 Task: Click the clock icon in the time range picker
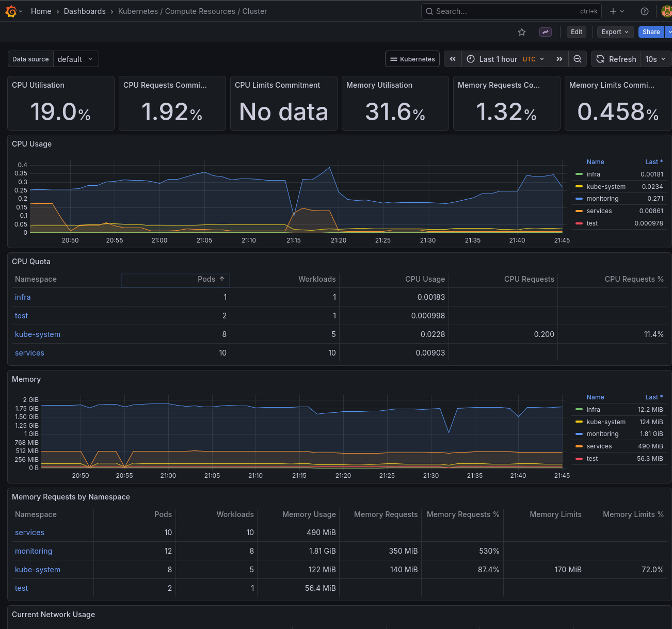(470, 59)
